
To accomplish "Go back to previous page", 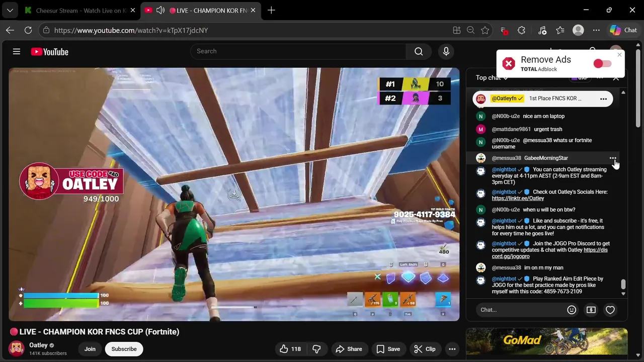I will 10,30.
